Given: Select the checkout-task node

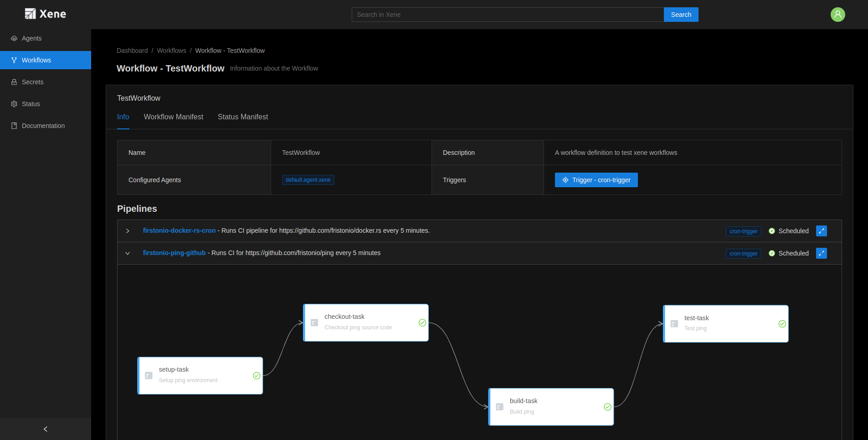Looking at the screenshot, I should [366, 322].
